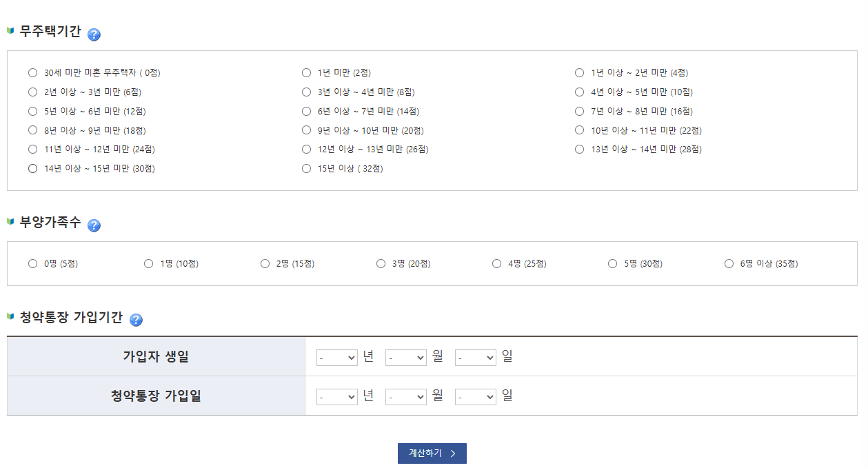Select 0명 (5점) for 부양가족수

click(32, 263)
